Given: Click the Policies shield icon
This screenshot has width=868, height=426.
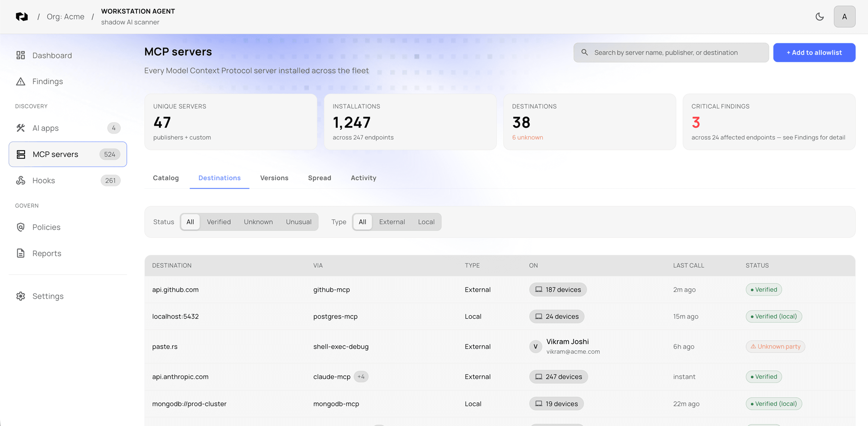Looking at the screenshot, I should (x=21, y=227).
